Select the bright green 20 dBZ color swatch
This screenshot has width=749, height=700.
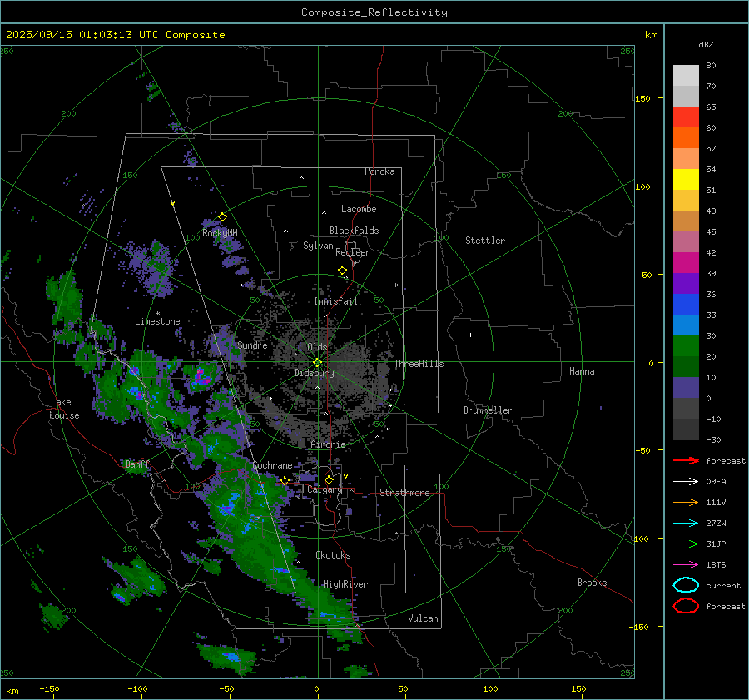click(x=686, y=345)
